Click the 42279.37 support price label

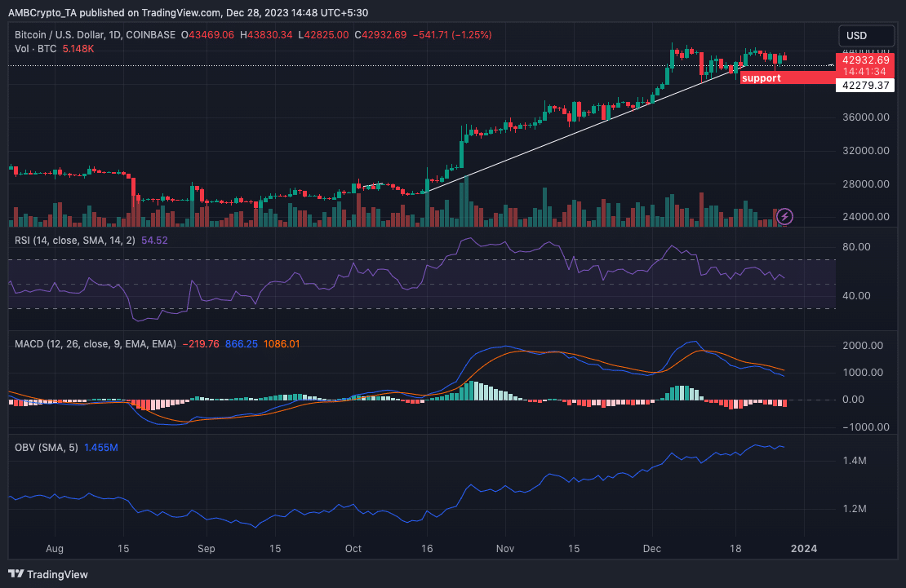pyautogui.click(x=865, y=85)
